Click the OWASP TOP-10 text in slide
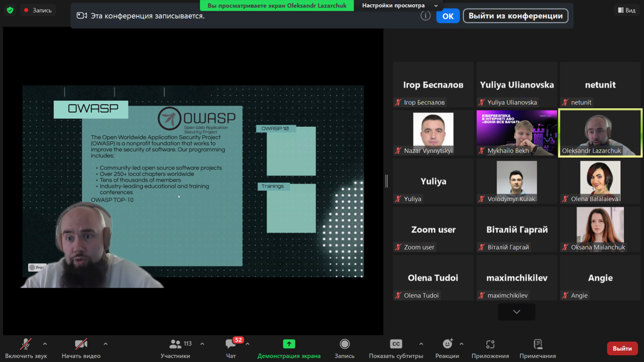The width and height of the screenshot is (644, 362). click(112, 200)
